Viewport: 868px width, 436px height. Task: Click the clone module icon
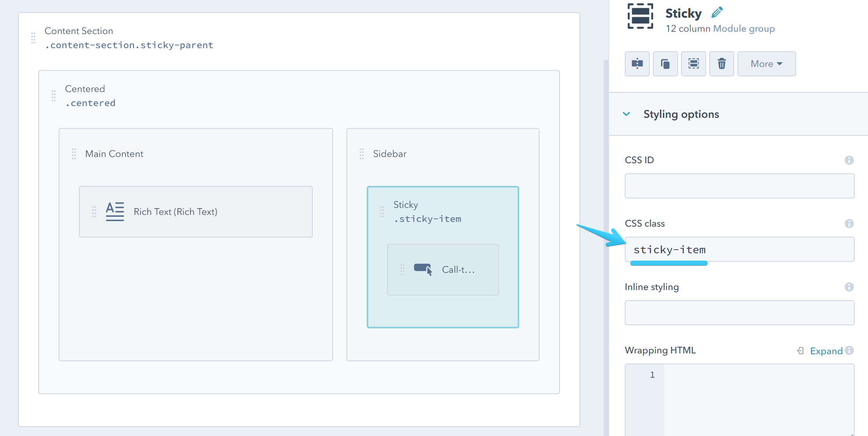(665, 63)
